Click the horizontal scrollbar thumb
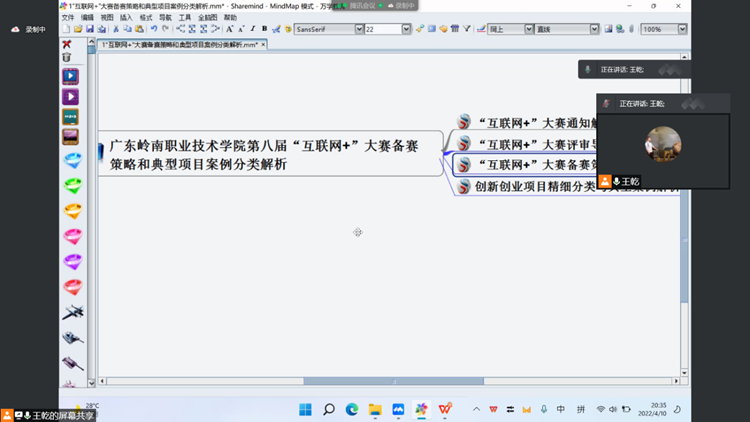The width and height of the screenshot is (750, 422). pos(394,381)
